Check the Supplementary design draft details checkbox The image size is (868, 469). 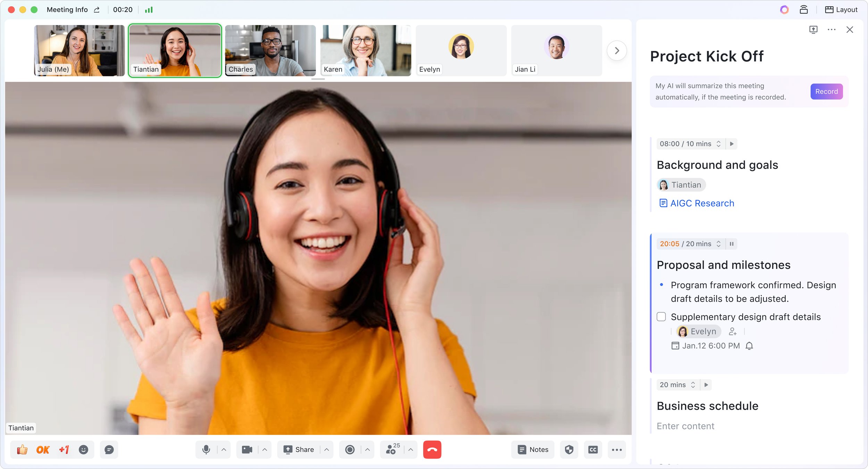tap(661, 316)
